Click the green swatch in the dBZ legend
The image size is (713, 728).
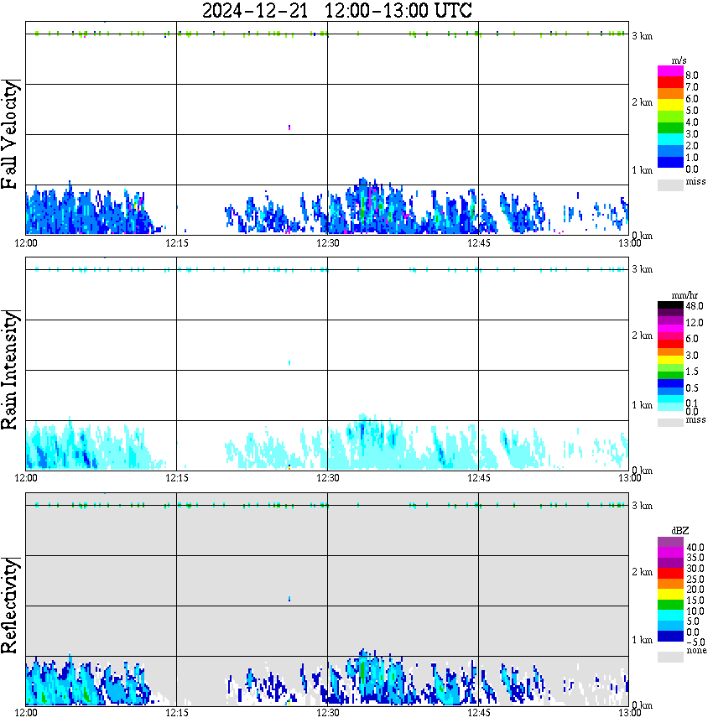(x=670, y=605)
